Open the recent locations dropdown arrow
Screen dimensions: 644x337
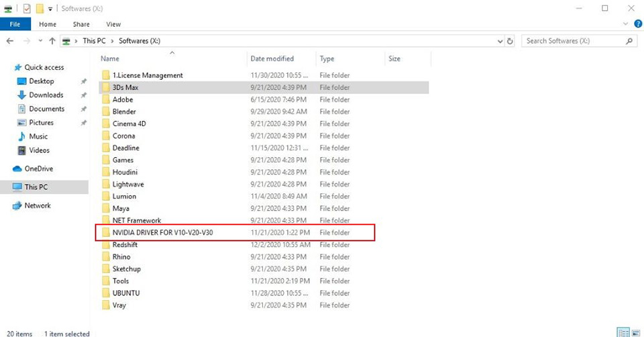(x=40, y=41)
